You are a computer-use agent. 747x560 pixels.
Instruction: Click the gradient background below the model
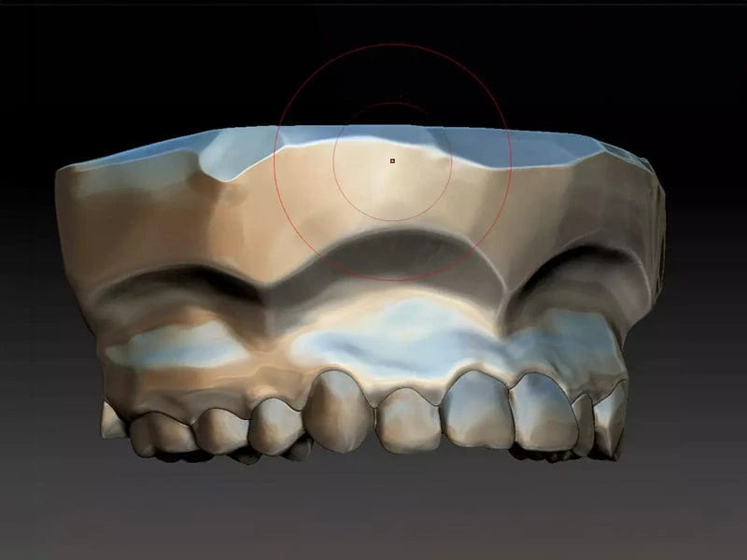click(x=373, y=523)
